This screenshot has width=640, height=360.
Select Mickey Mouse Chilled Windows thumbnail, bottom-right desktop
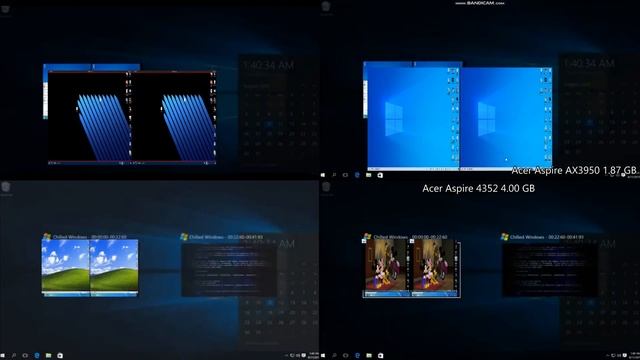412,269
